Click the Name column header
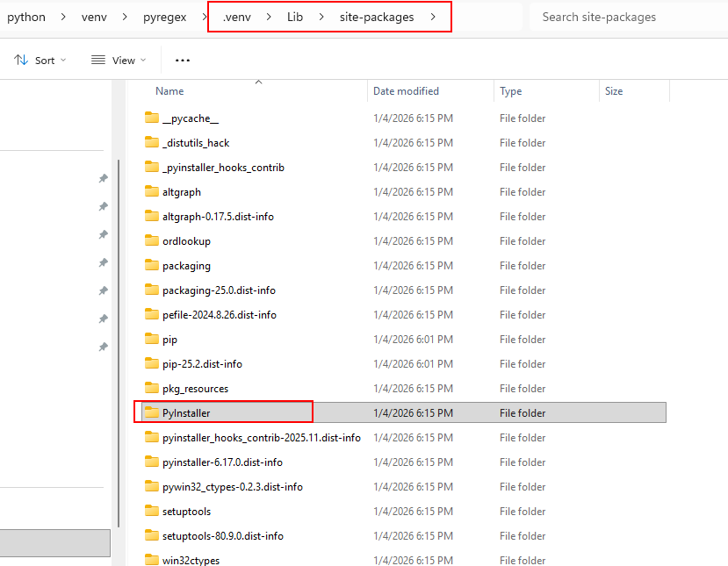Viewport: 728px width, 566px height. point(169,91)
